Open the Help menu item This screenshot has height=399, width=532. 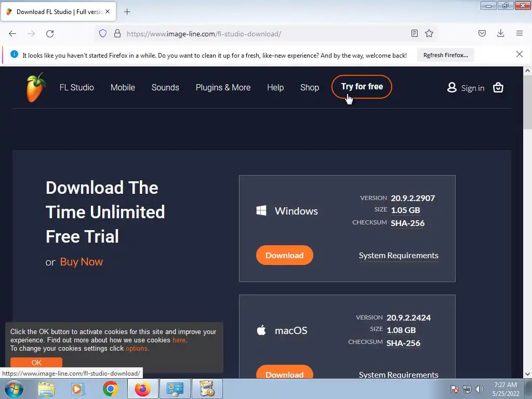pos(275,87)
